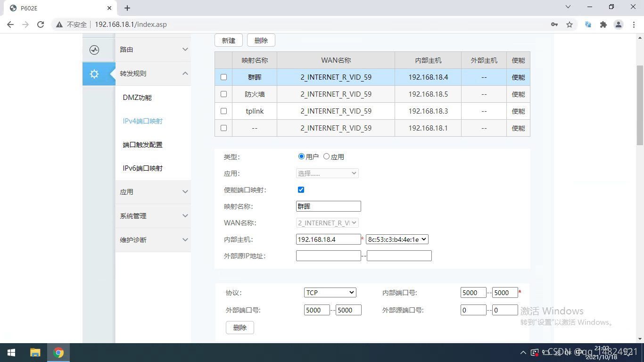Open IPv4端口映射 page
644x362 pixels.
click(x=143, y=121)
